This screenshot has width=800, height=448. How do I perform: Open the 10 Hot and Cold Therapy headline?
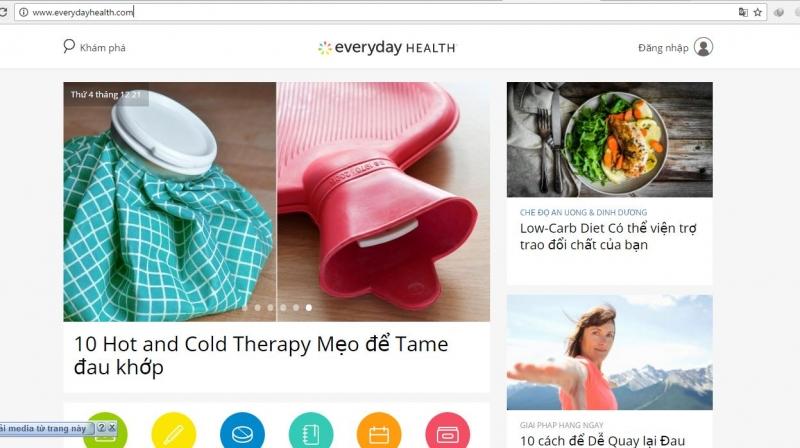[261, 356]
